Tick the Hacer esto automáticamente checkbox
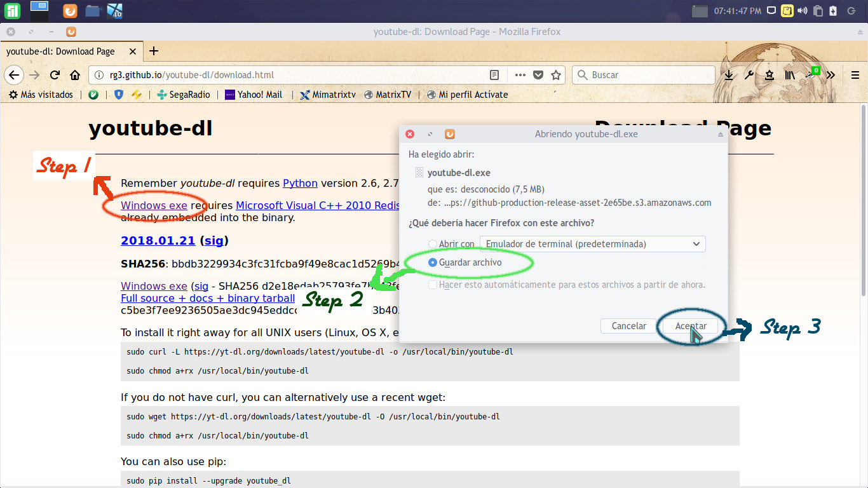This screenshot has width=868, height=488. 433,285
